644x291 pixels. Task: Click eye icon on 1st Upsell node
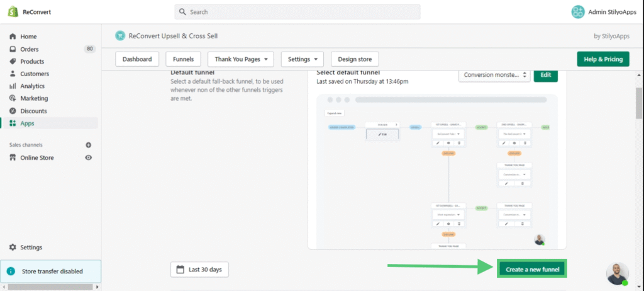click(x=448, y=143)
